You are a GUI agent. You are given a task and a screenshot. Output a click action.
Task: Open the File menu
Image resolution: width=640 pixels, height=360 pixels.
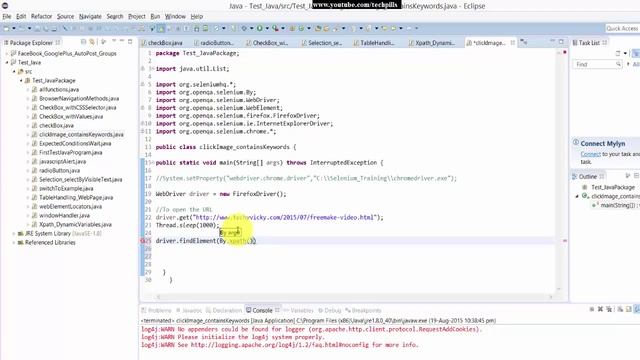[x=7, y=16]
